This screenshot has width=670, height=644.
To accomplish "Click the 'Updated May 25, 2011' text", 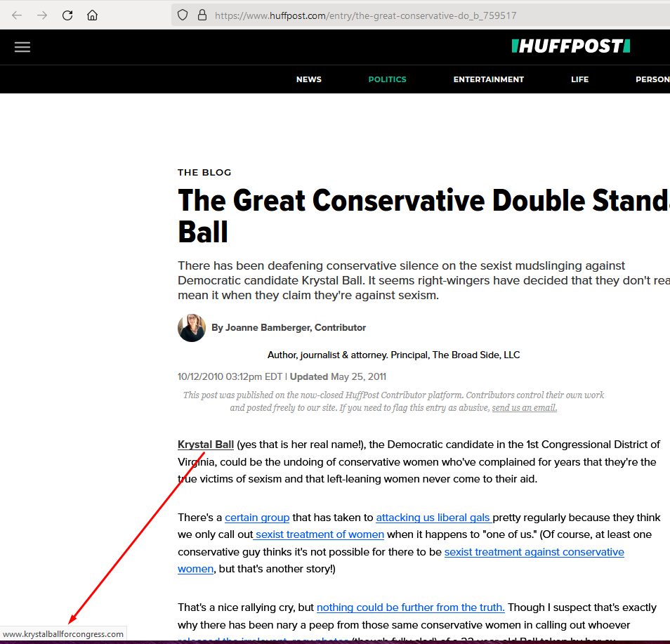I will pyautogui.click(x=338, y=377).
